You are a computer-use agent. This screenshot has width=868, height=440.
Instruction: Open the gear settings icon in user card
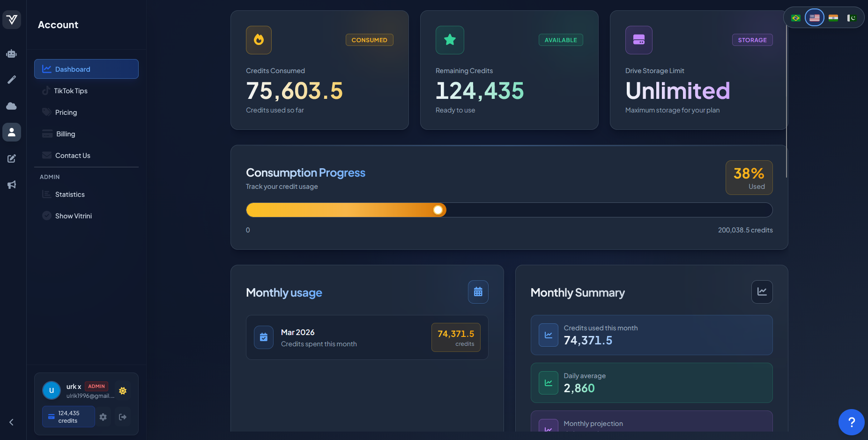[103, 417]
